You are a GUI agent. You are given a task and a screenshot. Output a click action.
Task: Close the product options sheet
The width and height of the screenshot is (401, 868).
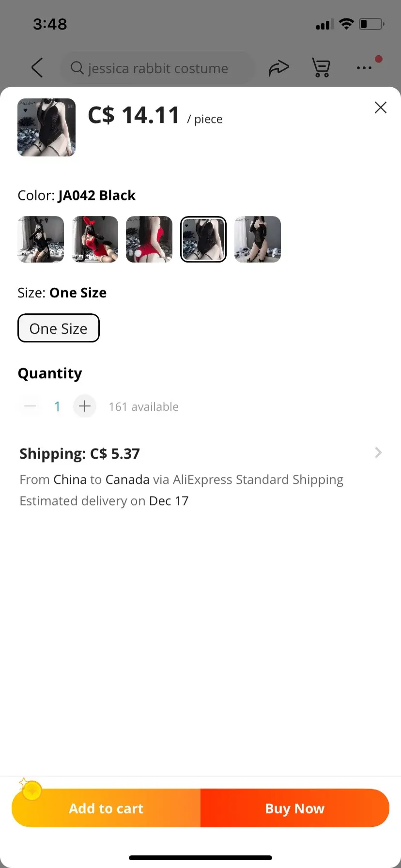point(381,108)
